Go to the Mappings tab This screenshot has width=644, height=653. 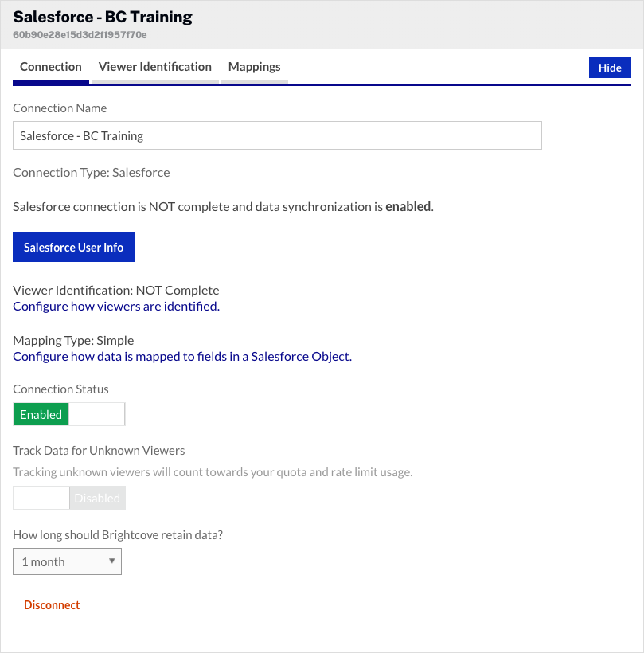click(254, 67)
